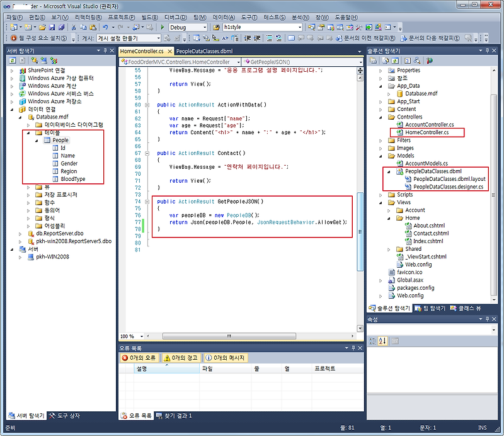504x436 pixels.
Task: Go to next bookmark in document button
Action: click(x=430, y=38)
